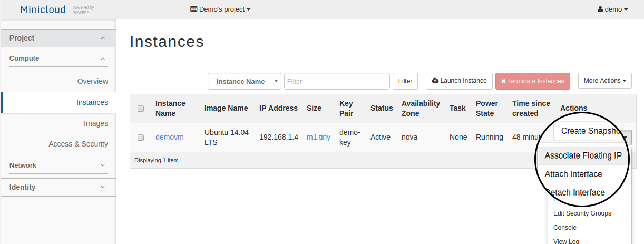
Task: Open the demo user menu
Action: (612, 9)
